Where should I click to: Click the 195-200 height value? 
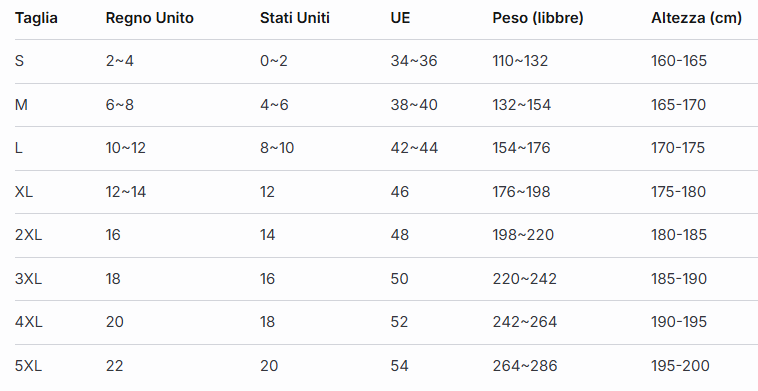pos(680,366)
